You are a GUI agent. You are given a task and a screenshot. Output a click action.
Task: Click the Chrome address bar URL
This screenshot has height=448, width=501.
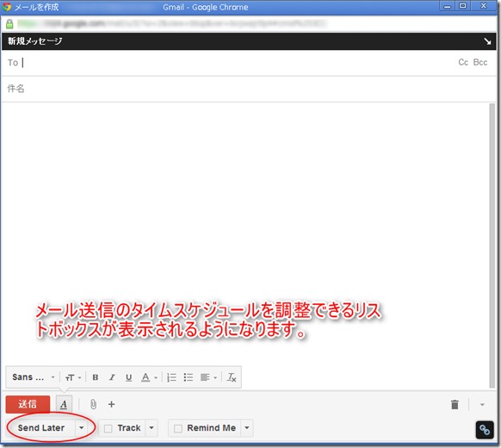[172, 23]
